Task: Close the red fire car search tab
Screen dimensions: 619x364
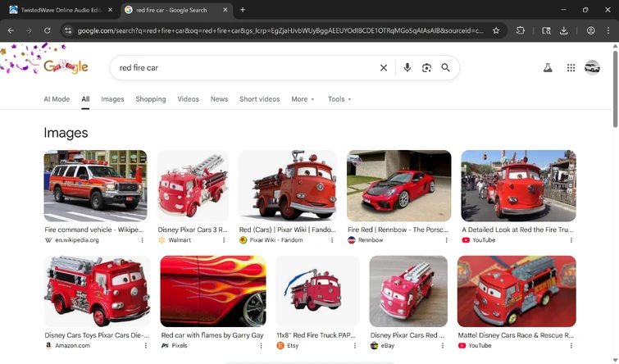Action: tap(225, 10)
